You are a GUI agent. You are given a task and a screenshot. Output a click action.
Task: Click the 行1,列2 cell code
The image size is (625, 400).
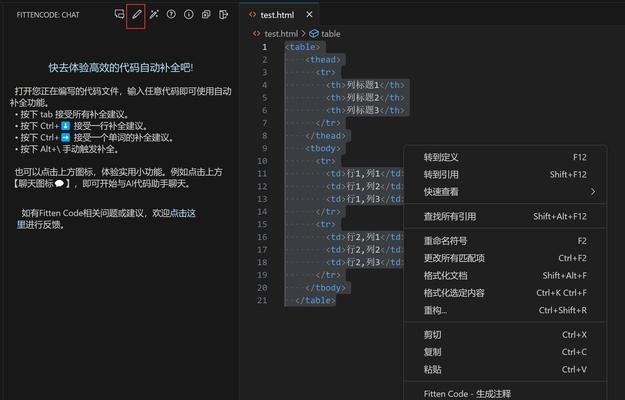point(364,186)
